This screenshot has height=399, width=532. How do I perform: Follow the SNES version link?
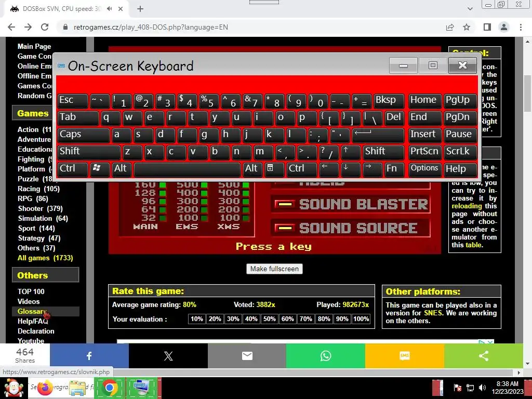[433, 313]
